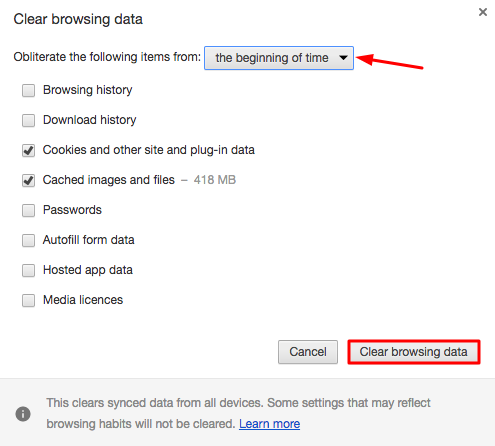Viewport: 495px width, 446px height.
Task: Check the Media licences option
Action: coord(28,300)
